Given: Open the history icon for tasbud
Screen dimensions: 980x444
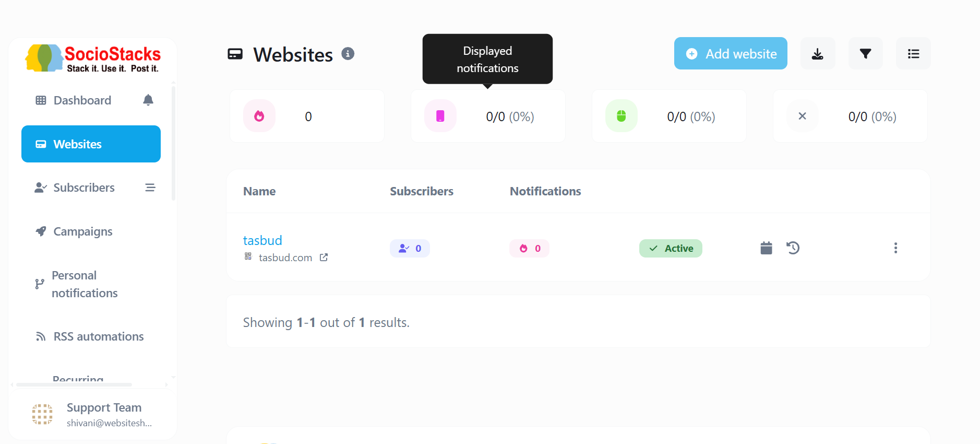Looking at the screenshot, I should (793, 248).
